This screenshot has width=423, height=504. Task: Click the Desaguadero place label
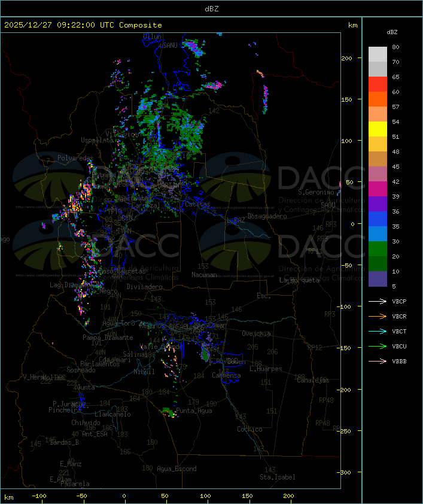[x=267, y=216]
